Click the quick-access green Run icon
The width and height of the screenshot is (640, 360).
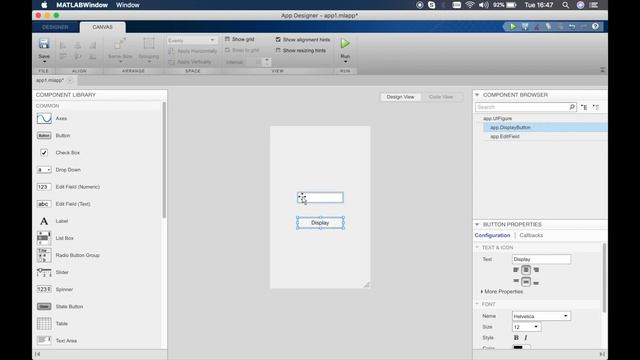click(513, 27)
